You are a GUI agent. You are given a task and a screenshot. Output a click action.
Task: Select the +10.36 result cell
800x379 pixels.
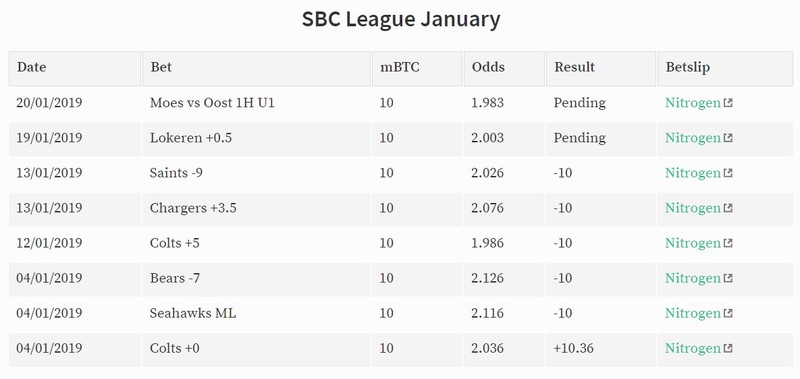[601, 348]
